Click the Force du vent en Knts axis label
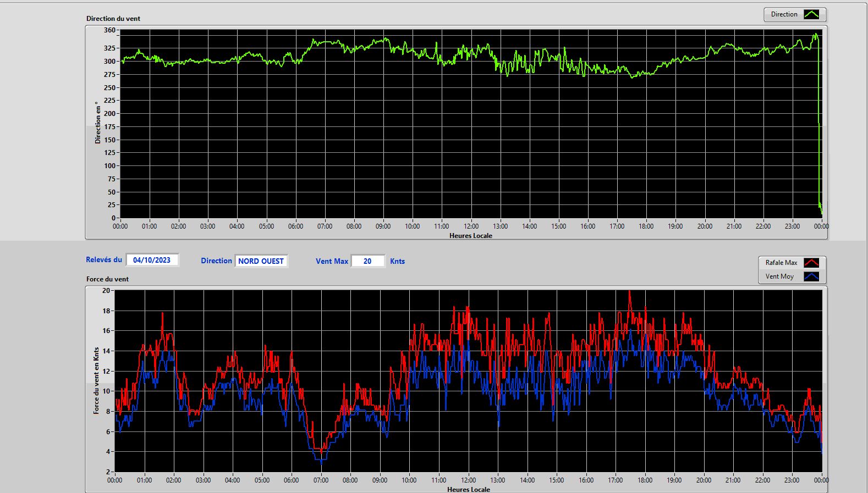868x493 pixels. click(96, 380)
